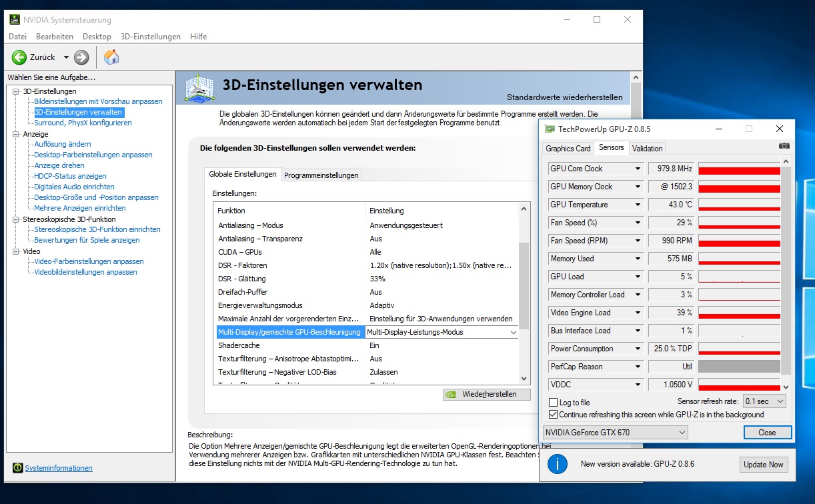The height and width of the screenshot is (504, 815).
Task: Open the Hilfe menu
Action: pyautogui.click(x=198, y=37)
